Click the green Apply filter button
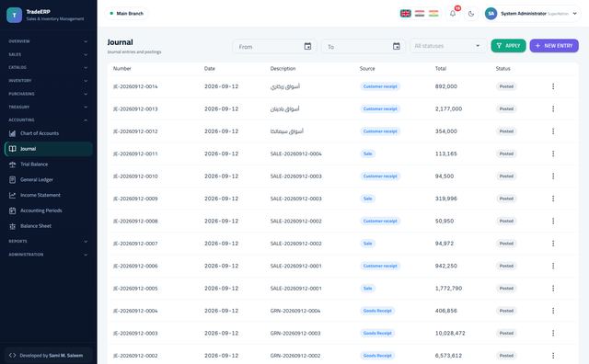Screen dimensions: 589x364 508,46
